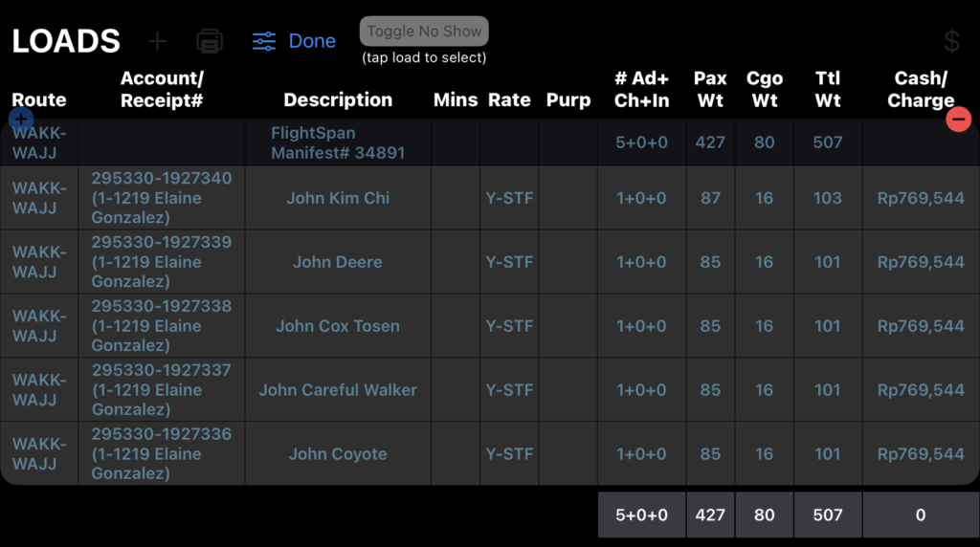Tap the blue plus circle on manifest row

[x=20, y=120]
